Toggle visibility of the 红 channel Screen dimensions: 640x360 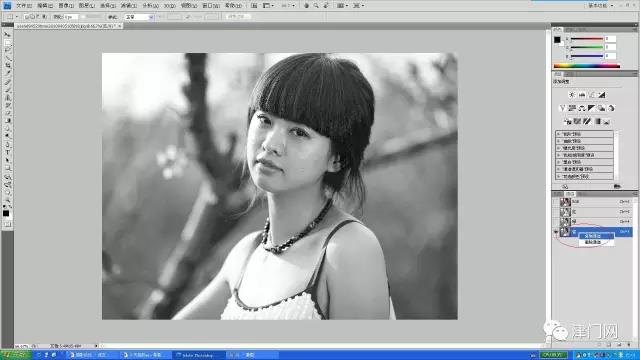pos(556,212)
